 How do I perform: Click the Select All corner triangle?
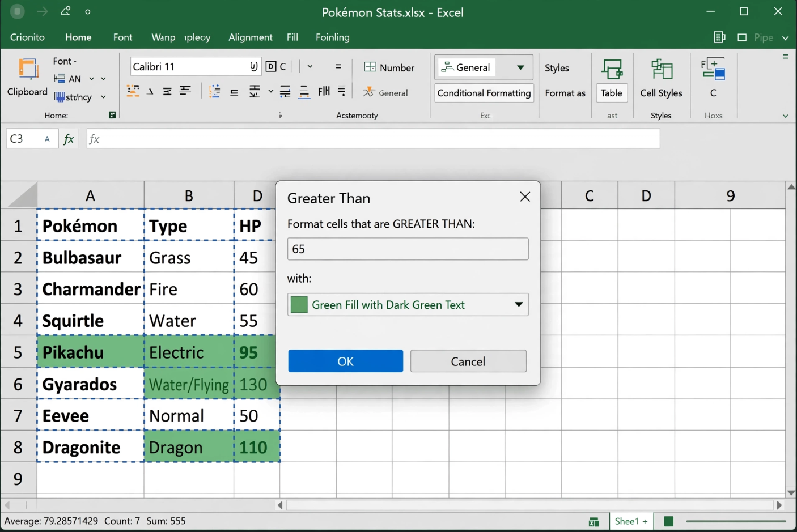[22, 196]
